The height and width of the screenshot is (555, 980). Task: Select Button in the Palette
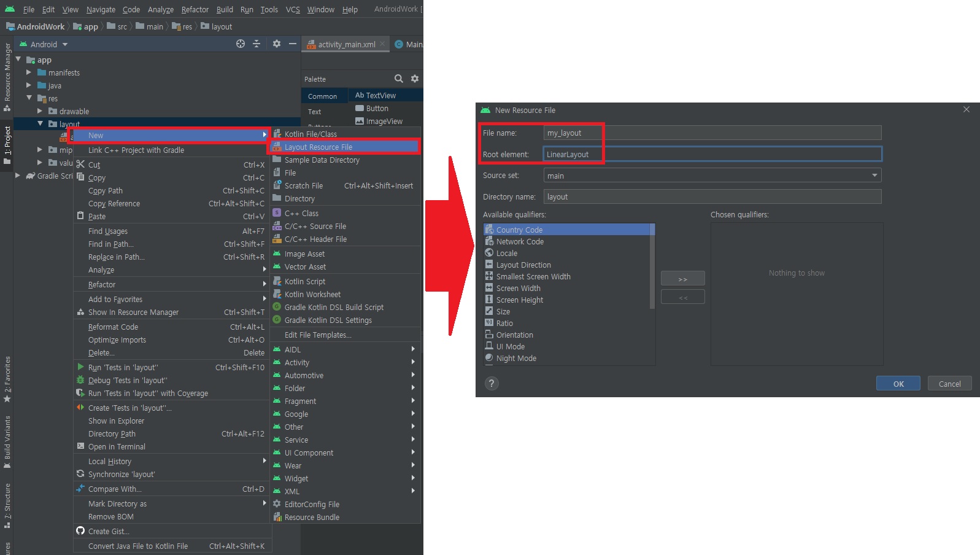pos(377,108)
